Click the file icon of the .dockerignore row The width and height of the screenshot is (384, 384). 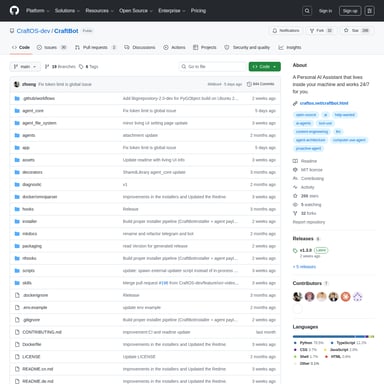[17, 295]
